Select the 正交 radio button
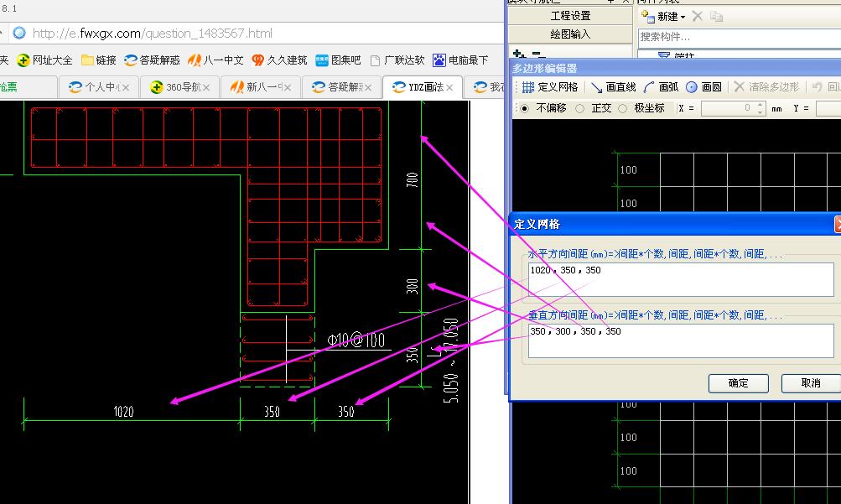The image size is (841, 504). pyautogui.click(x=579, y=108)
